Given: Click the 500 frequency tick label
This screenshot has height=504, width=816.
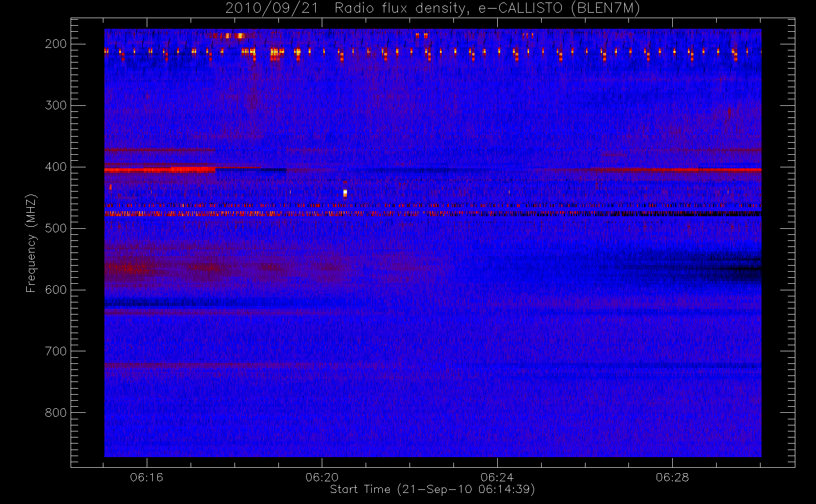Looking at the screenshot, I should (x=55, y=228).
